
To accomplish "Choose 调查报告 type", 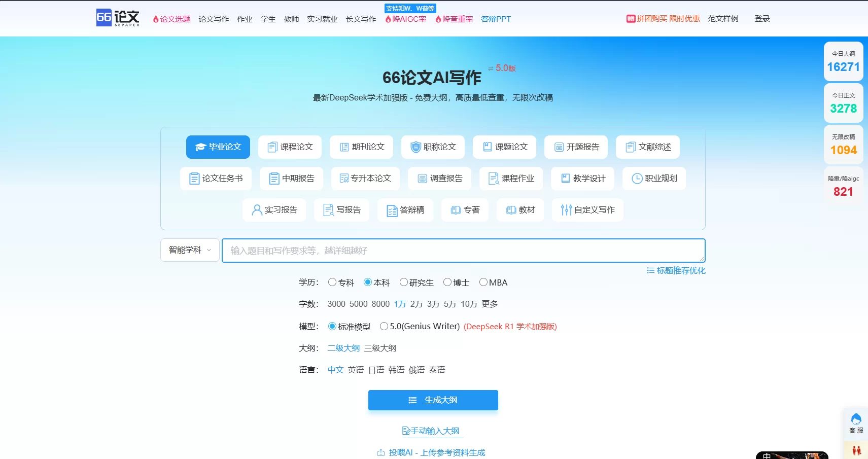I will [439, 179].
